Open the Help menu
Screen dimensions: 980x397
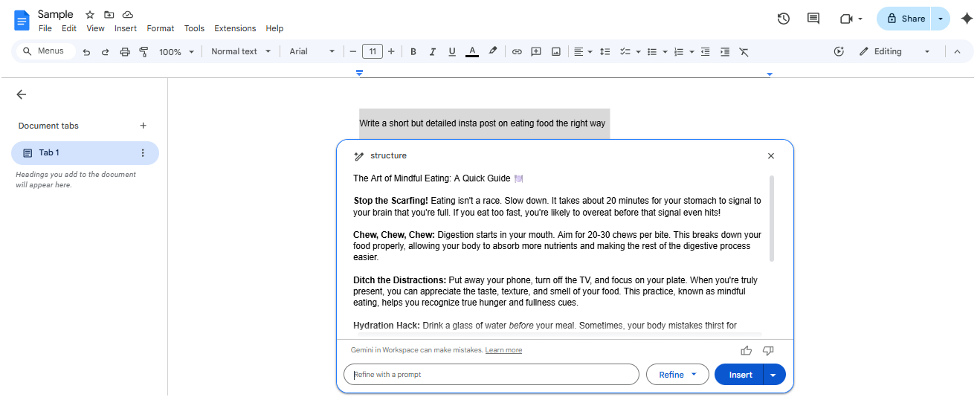tap(274, 28)
